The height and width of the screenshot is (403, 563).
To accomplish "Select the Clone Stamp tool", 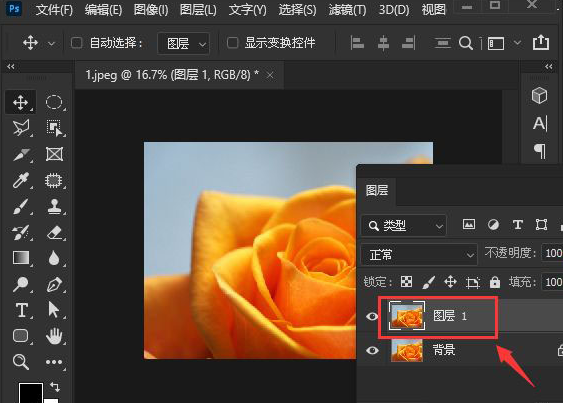I will tap(54, 207).
